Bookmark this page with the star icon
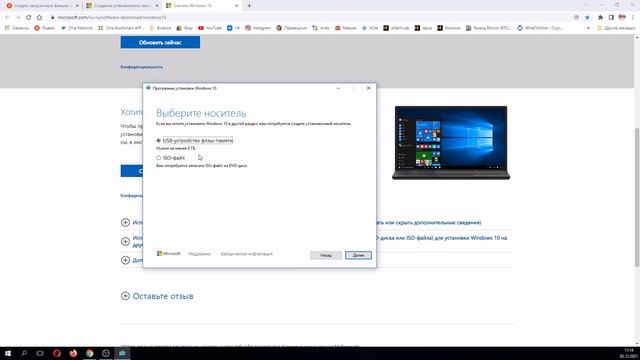Image resolution: width=640 pixels, height=360 pixels. (587, 18)
